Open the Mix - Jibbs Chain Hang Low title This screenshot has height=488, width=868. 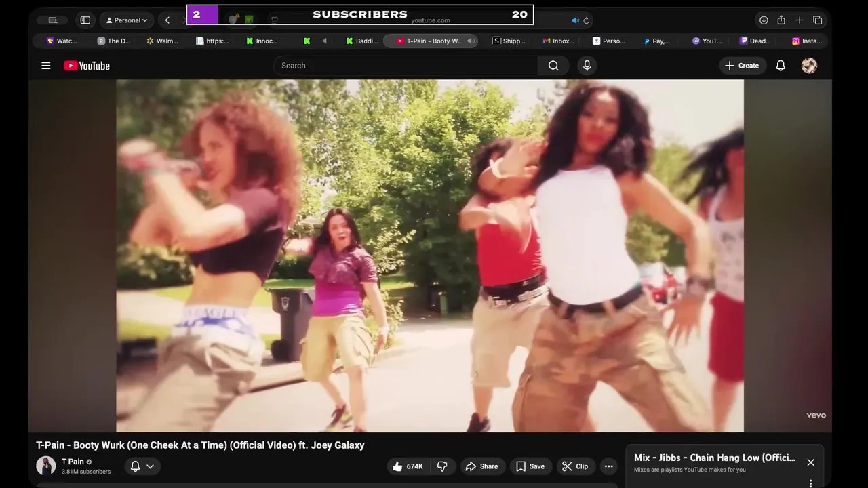tap(715, 458)
